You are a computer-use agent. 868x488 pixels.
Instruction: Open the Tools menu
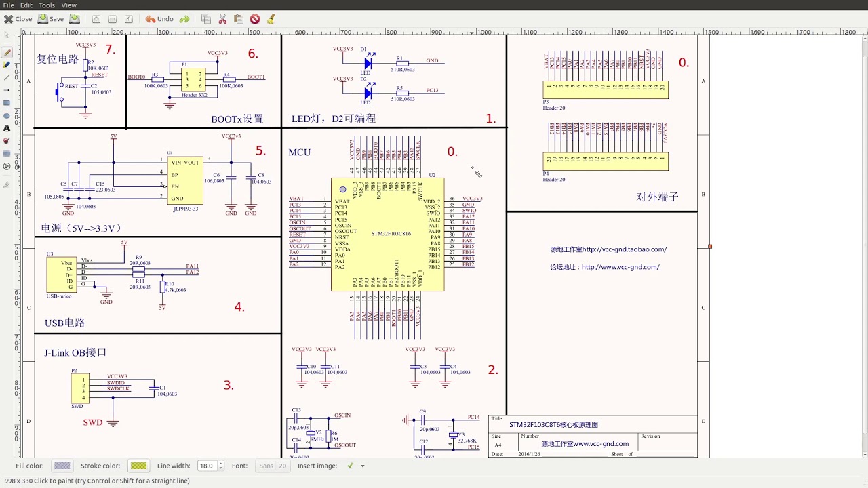[47, 5]
